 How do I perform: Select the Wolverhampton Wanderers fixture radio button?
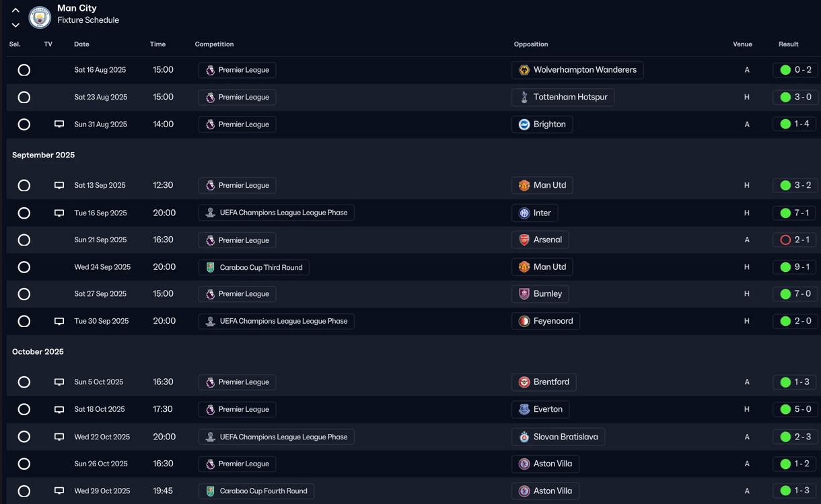(x=24, y=70)
